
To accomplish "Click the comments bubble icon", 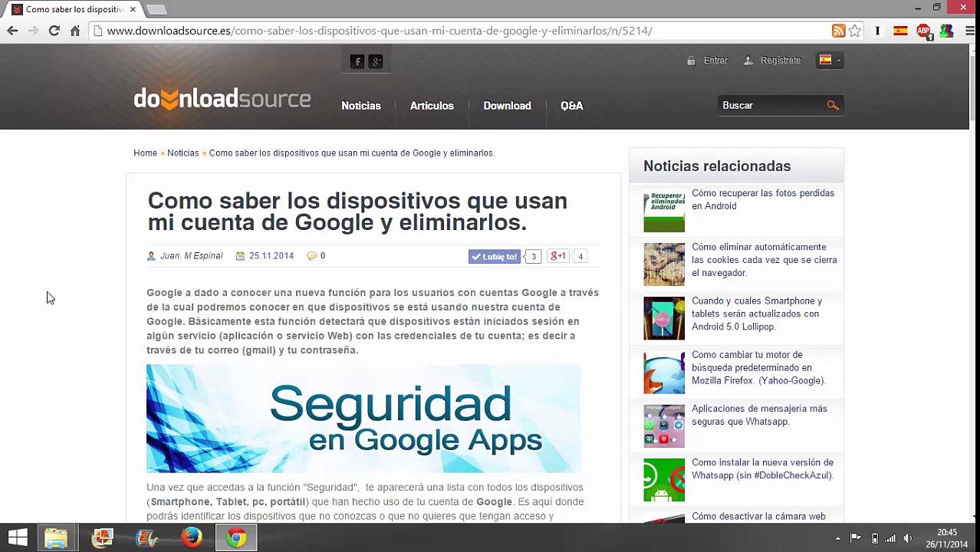I will click(311, 256).
